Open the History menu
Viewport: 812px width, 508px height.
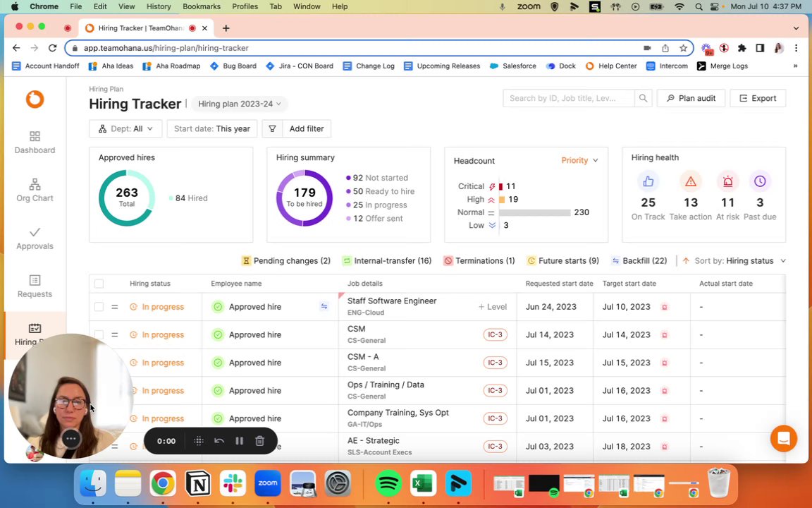159,6
